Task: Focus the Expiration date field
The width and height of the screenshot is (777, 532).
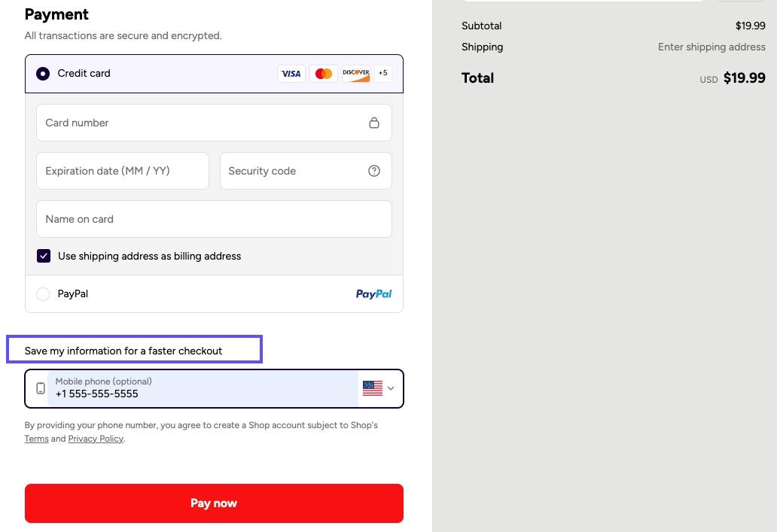Action: coord(122,171)
